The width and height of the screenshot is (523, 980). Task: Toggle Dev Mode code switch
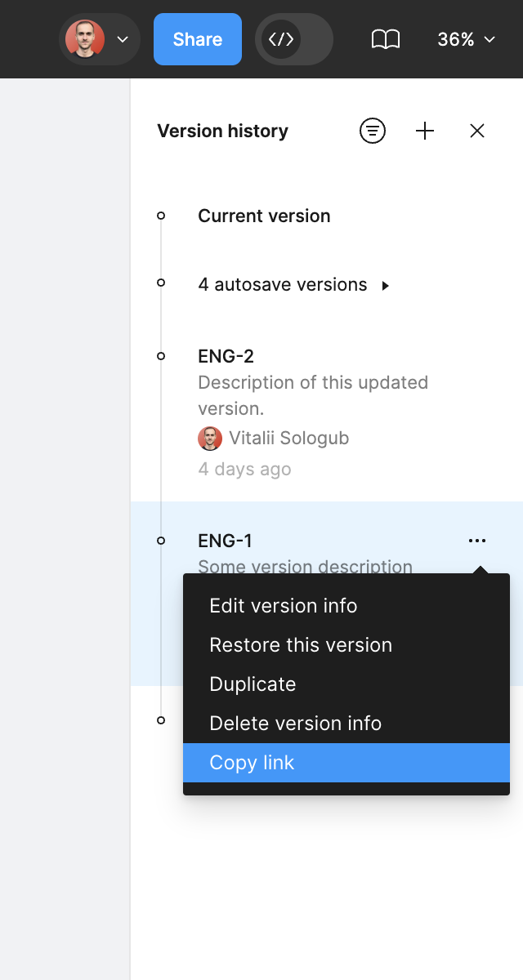coord(294,39)
